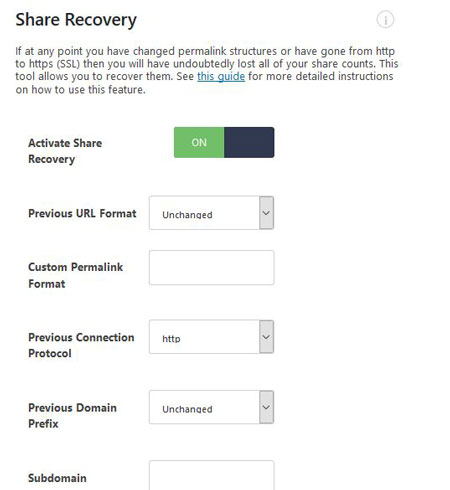Focus the Subdomain text field
Screen dimensions: 450x490
point(212,476)
